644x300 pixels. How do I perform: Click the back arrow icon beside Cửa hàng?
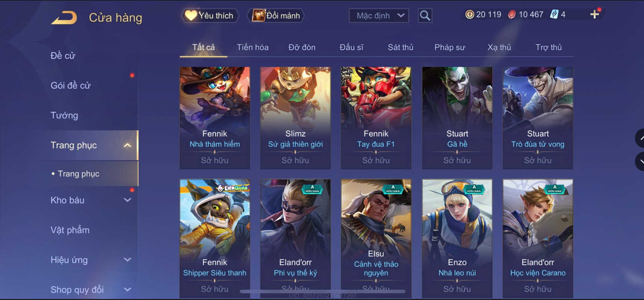point(64,18)
